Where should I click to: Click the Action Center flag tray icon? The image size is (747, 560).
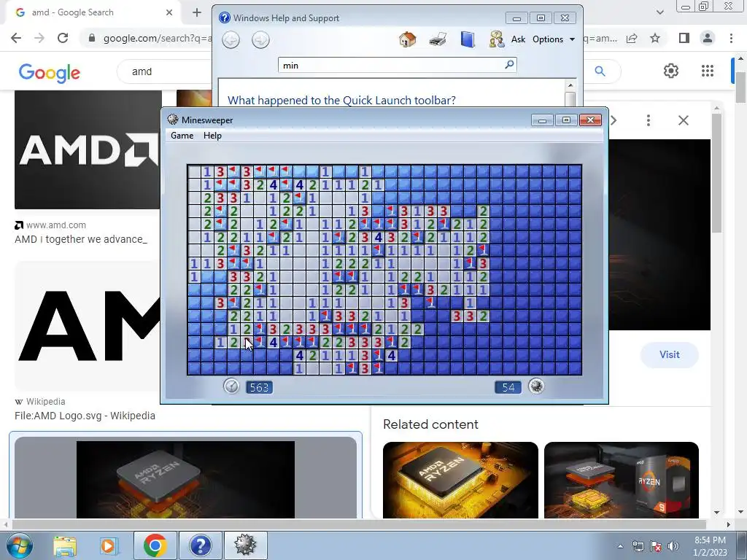[x=656, y=546]
